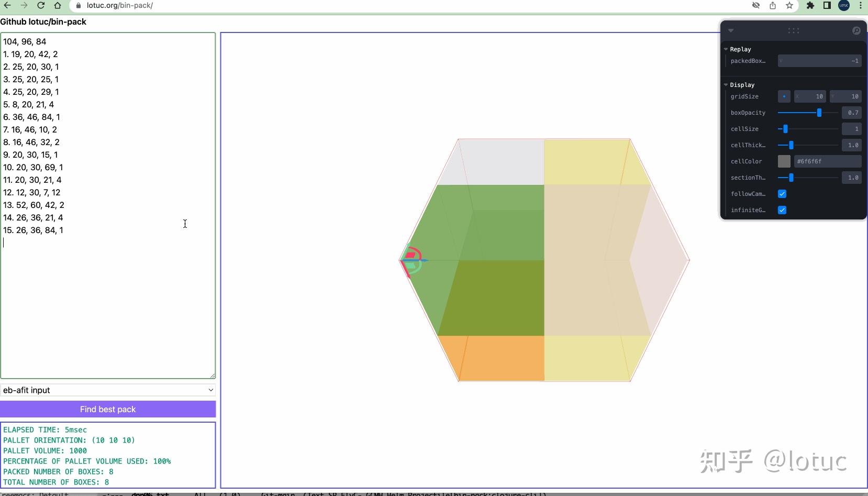Open the Chrome menu with three dots
868x496 pixels.
click(x=861, y=5)
